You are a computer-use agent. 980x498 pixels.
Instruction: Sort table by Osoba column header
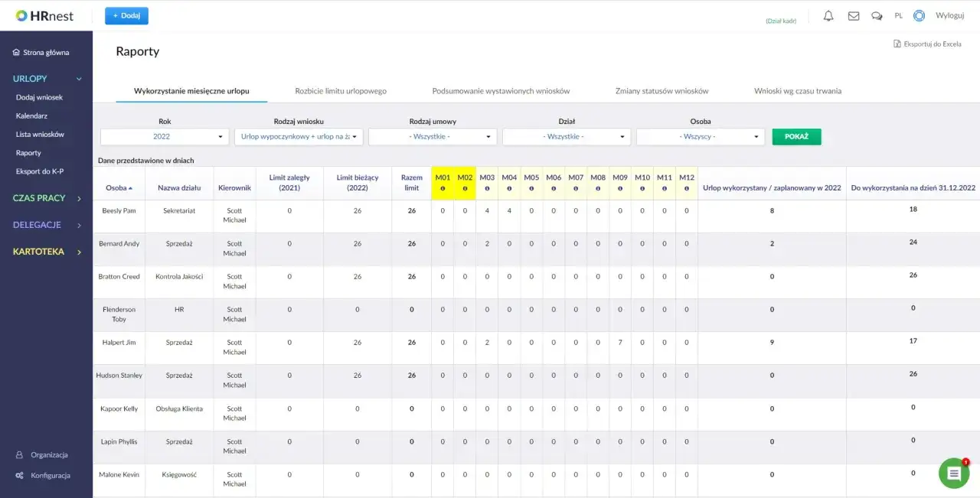point(119,187)
